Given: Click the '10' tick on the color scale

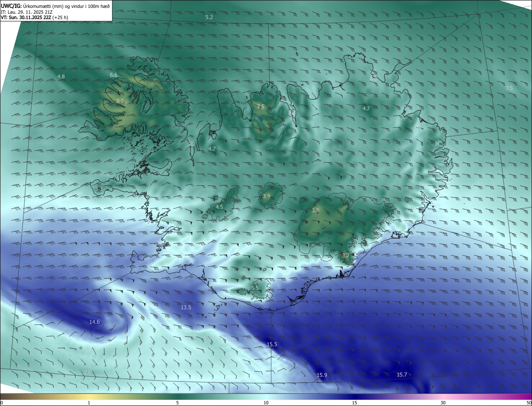Looking at the screenshot, I should click(266, 403).
